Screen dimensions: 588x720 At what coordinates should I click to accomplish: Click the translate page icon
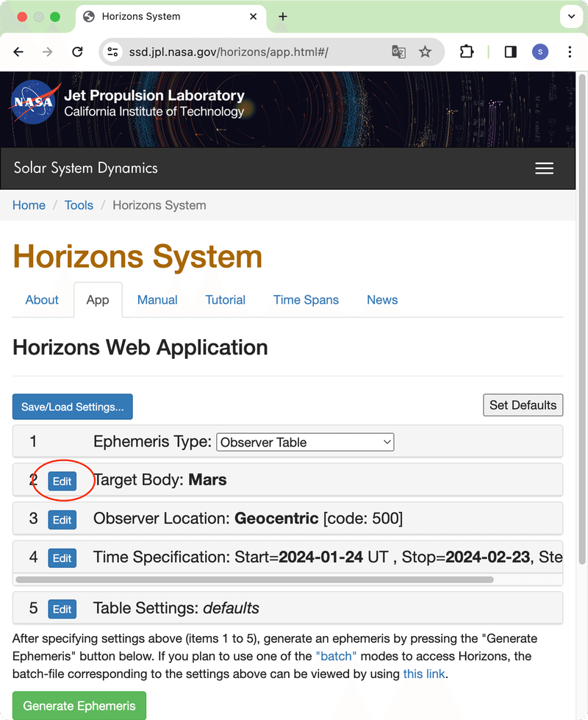pos(398,51)
